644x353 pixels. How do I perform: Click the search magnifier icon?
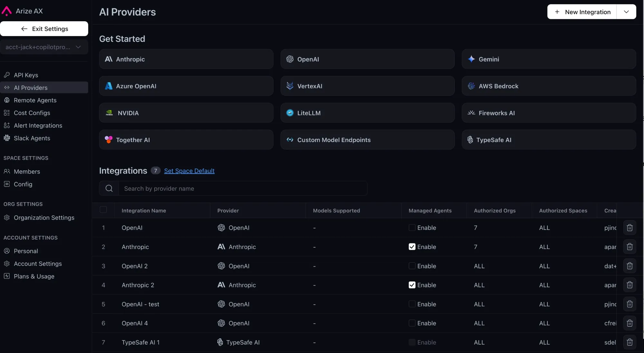tap(109, 188)
